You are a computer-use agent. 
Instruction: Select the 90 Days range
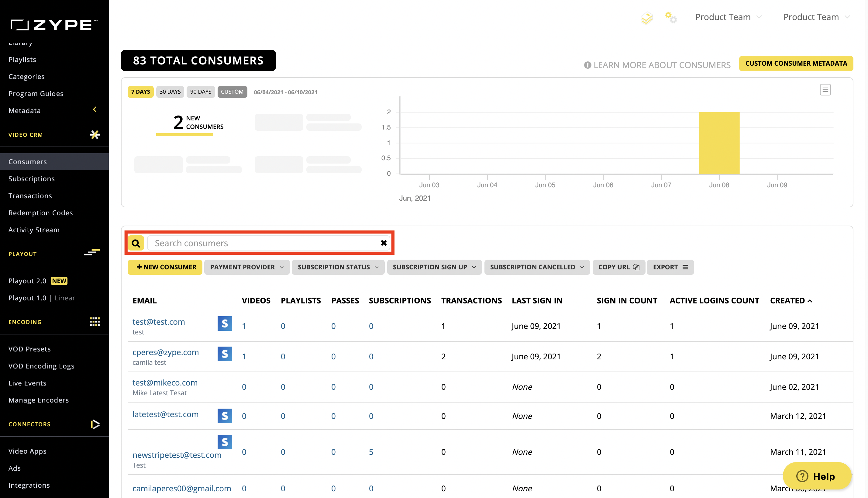pyautogui.click(x=201, y=92)
